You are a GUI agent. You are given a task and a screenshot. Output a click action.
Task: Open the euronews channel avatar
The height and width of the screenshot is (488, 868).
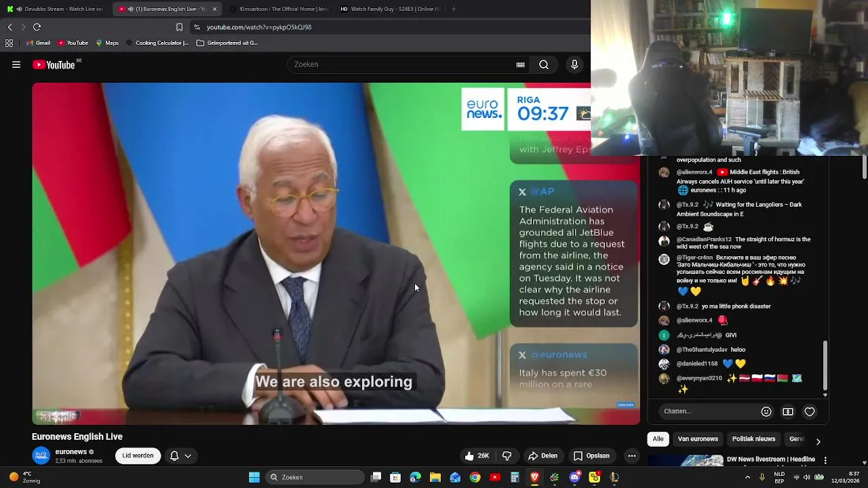41,455
